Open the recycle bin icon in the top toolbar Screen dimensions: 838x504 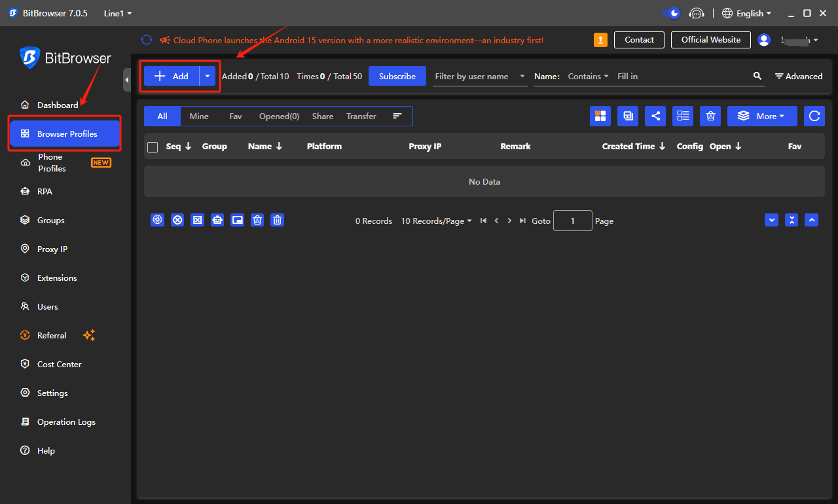(x=710, y=116)
